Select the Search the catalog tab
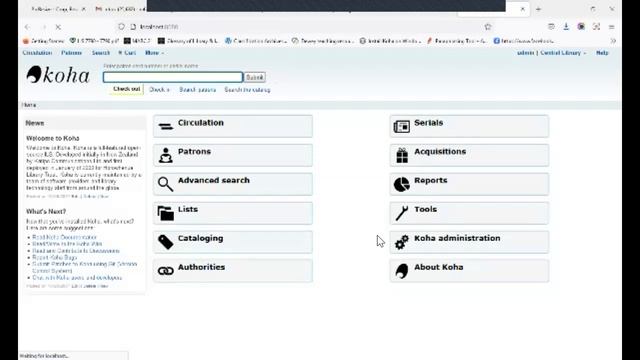Image resolution: width=640 pixels, height=360 pixels. pos(247,90)
